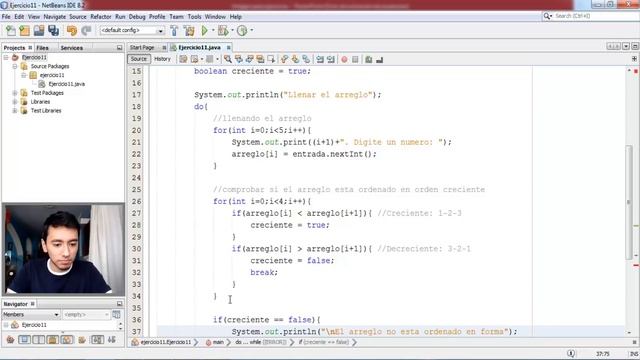This screenshot has height=360, width=640.
Task: Switch to the Services tab
Action: tap(72, 48)
